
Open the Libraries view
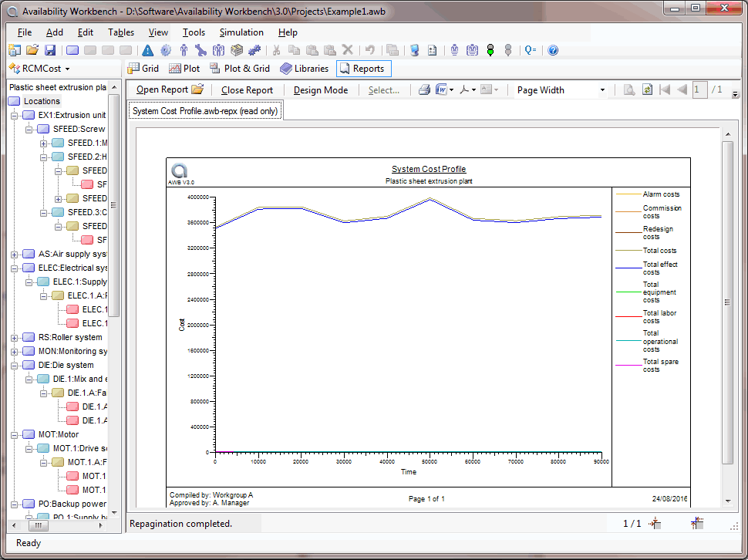pos(304,69)
